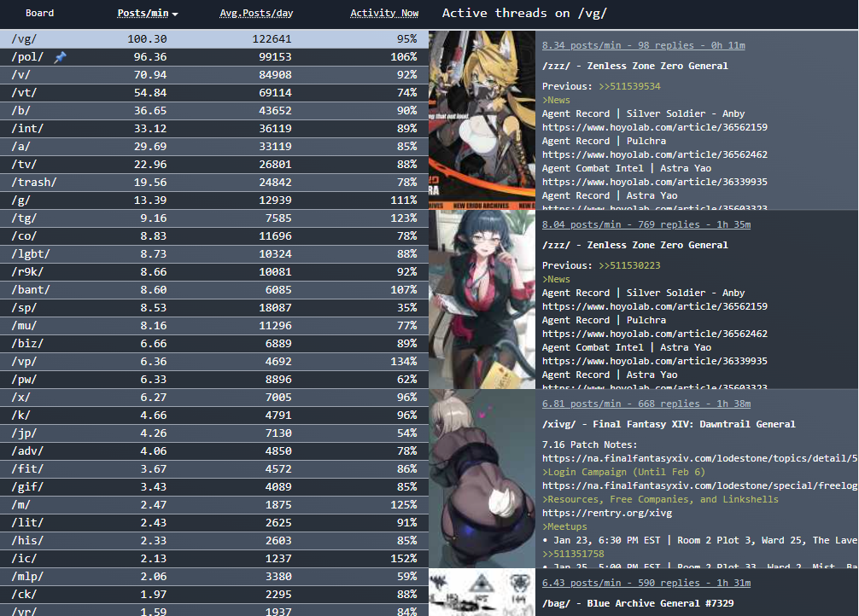Select the /ic/ board row

(x=214, y=559)
